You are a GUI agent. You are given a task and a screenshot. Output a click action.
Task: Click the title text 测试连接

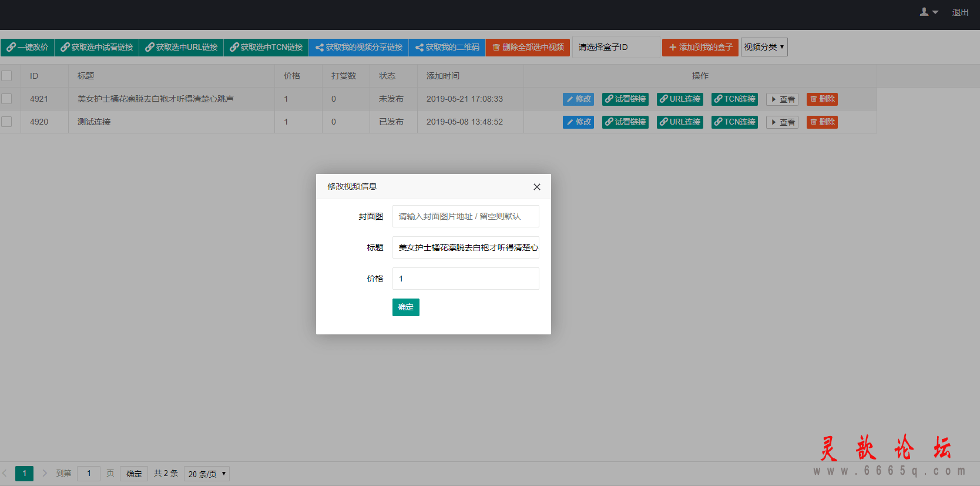[x=94, y=122]
